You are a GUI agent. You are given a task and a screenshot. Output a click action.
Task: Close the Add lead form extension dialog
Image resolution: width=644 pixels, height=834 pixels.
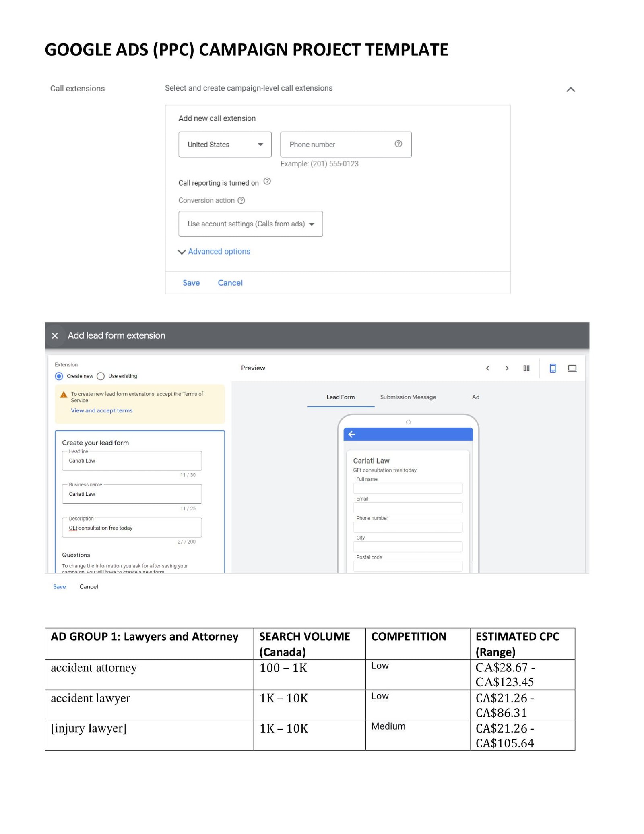point(55,335)
